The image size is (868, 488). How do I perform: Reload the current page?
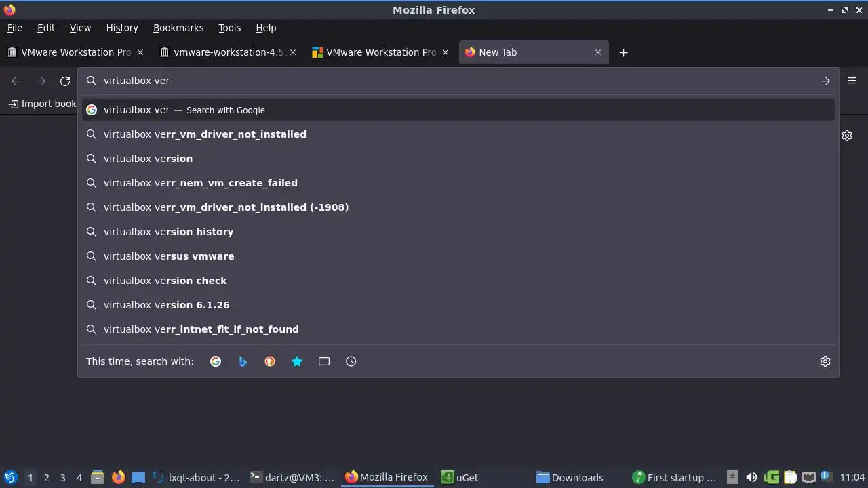[65, 81]
